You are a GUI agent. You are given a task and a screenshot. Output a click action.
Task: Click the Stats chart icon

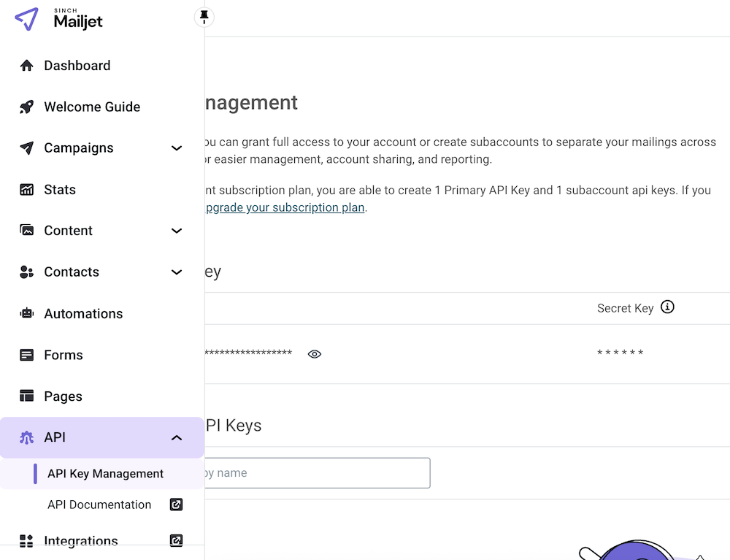(x=27, y=190)
